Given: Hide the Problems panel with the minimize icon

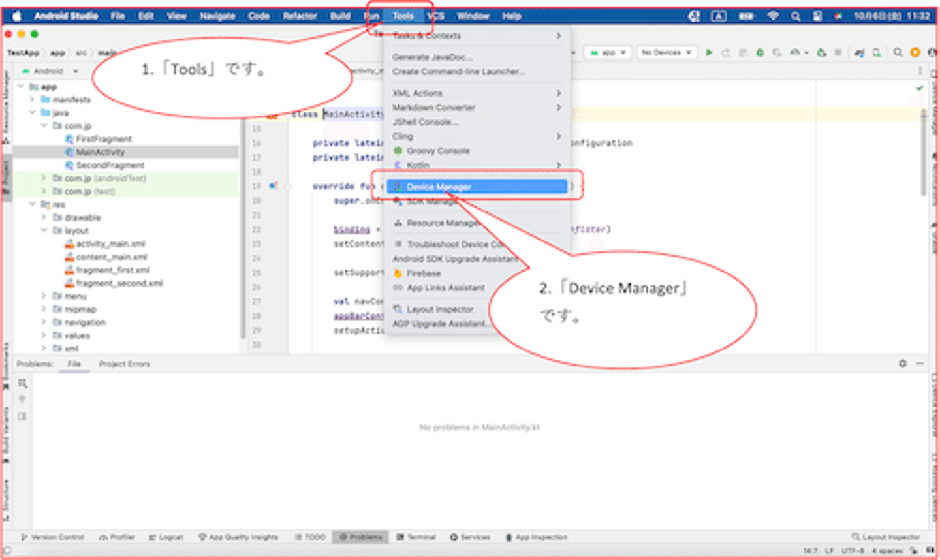Looking at the screenshot, I should pos(920,364).
